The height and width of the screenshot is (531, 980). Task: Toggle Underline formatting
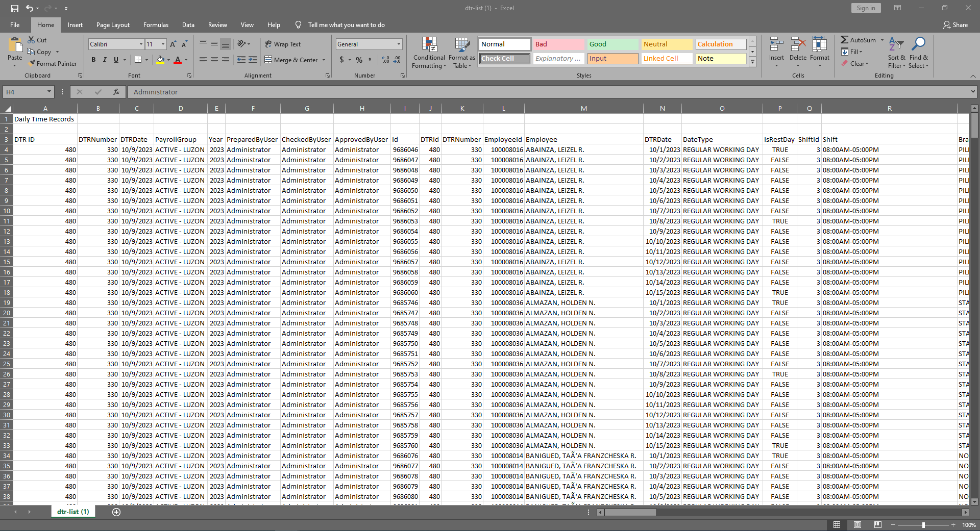pos(116,60)
